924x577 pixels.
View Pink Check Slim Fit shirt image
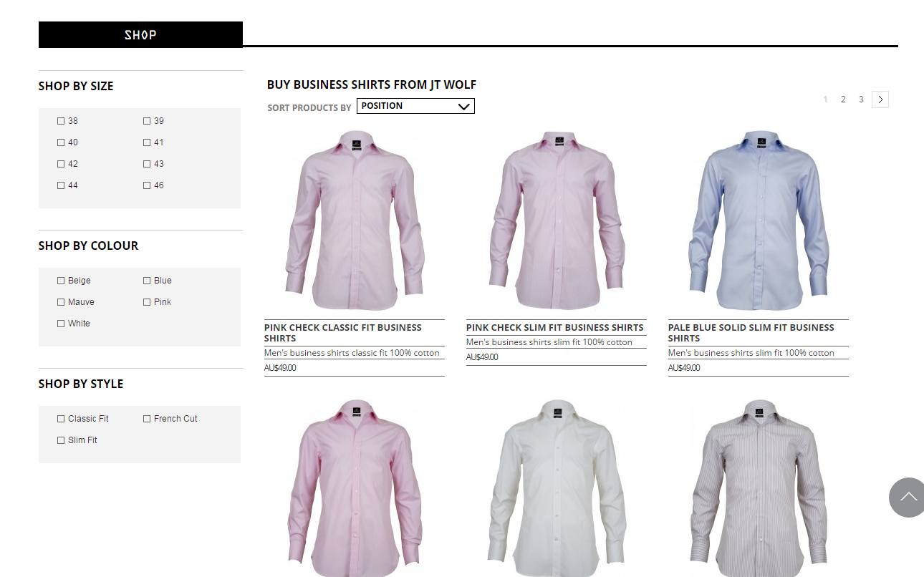[557, 220]
